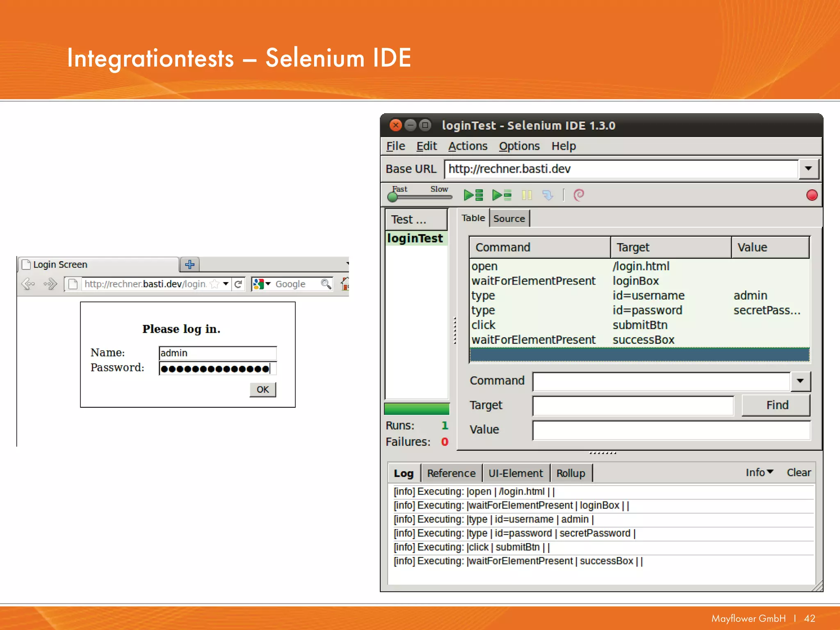Click the Target input field
Screen dimensions: 840x630
633,406
